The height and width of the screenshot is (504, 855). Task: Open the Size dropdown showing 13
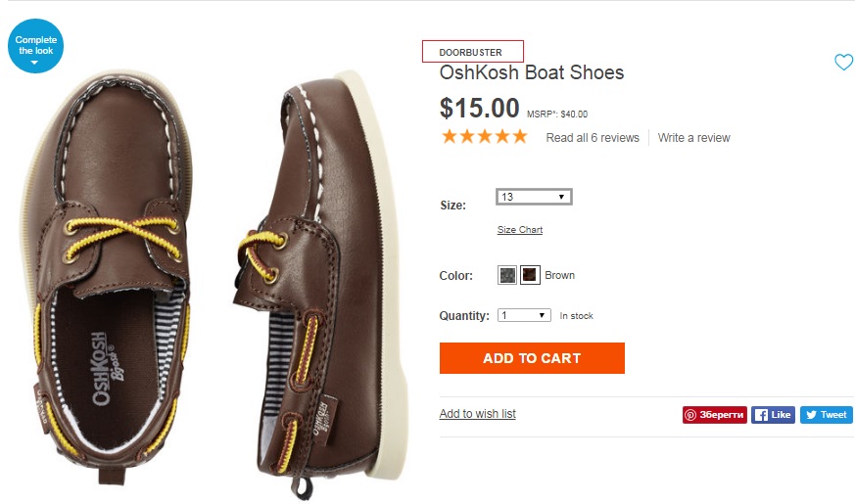point(534,197)
